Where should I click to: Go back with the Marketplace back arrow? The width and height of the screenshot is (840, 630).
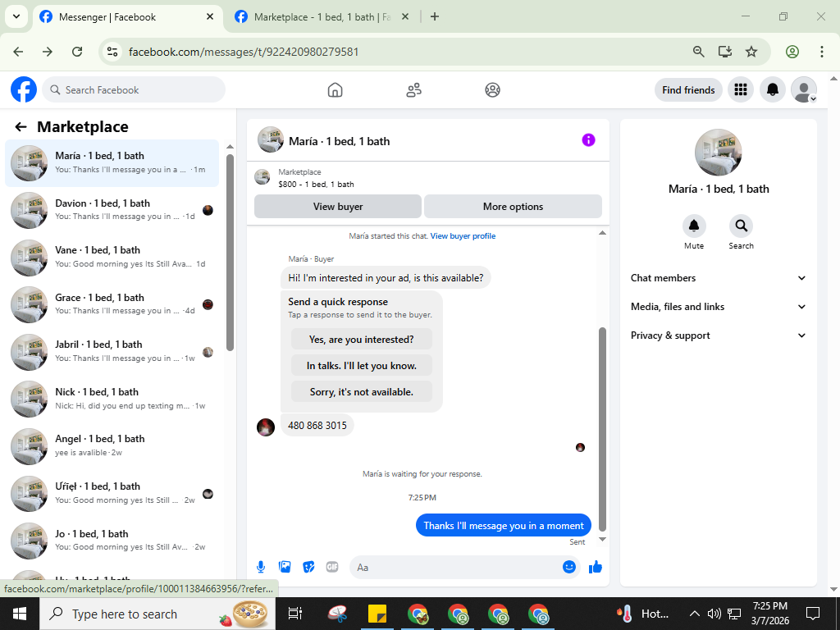tap(21, 127)
